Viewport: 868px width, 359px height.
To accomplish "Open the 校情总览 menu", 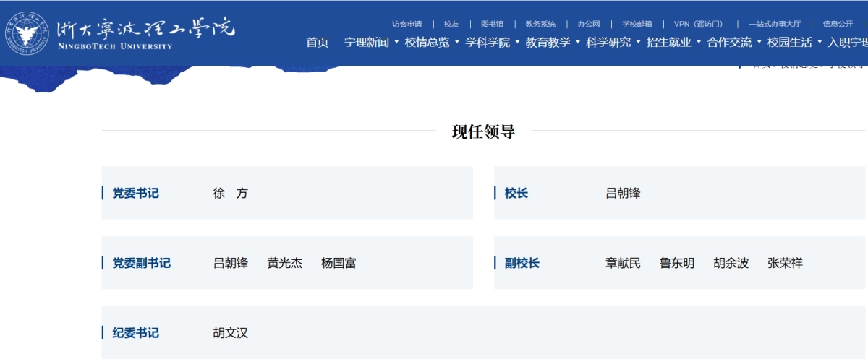I will [427, 42].
